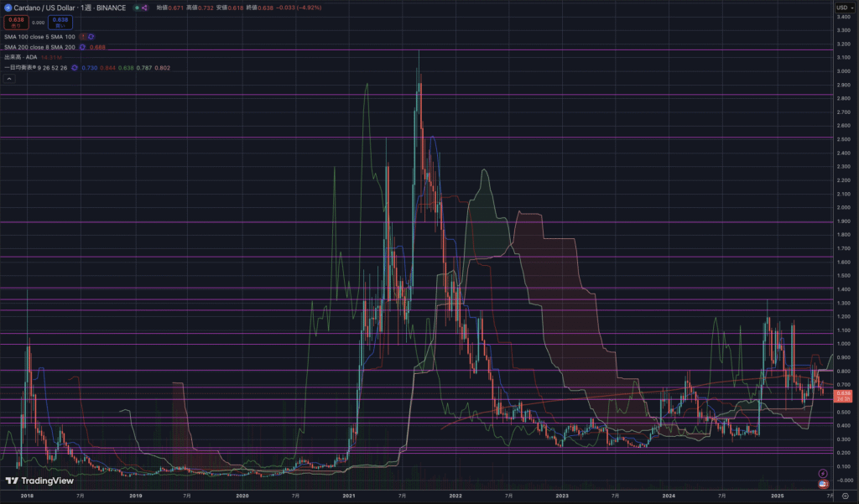Screen dimensions: 859x504
Task: Click the SMA 200 loading icon
Action: pyautogui.click(x=82, y=47)
